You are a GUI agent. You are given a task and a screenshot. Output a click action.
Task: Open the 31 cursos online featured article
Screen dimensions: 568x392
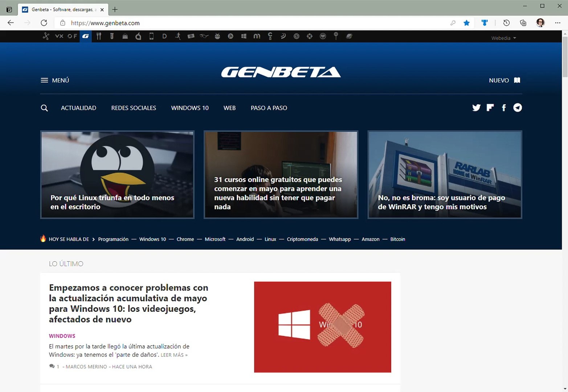coord(281,175)
